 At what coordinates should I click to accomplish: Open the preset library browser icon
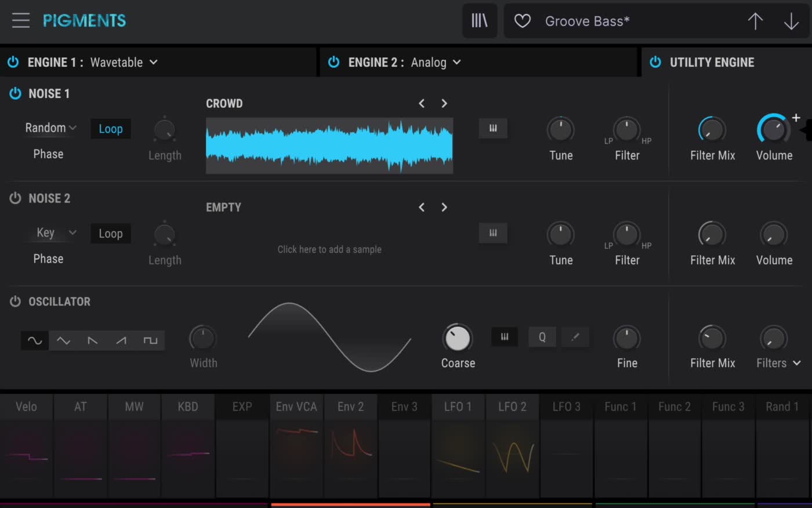(480, 21)
